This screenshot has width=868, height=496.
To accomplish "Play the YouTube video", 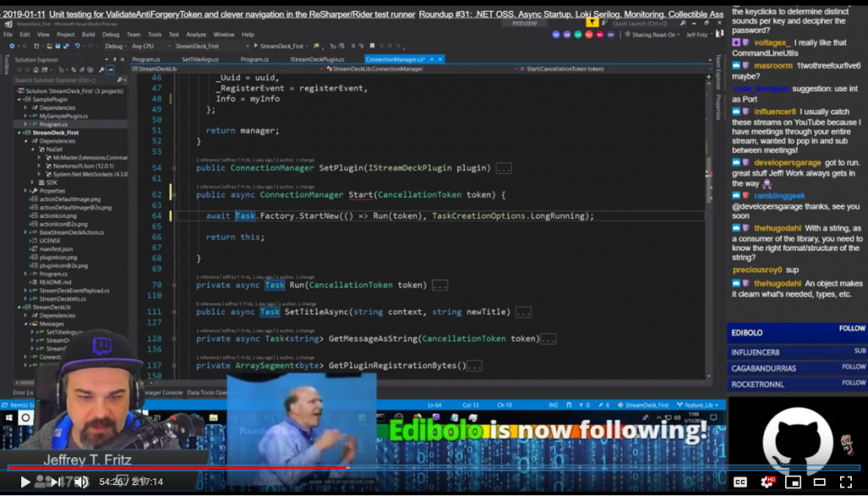I will point(25,482).
